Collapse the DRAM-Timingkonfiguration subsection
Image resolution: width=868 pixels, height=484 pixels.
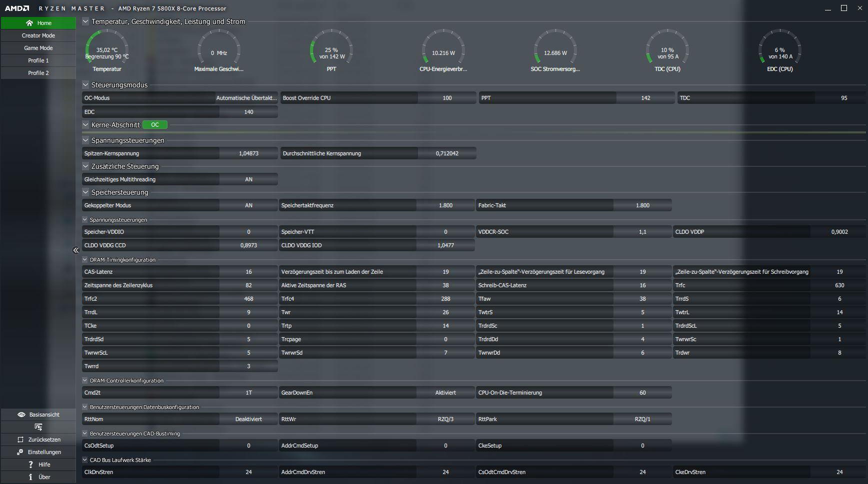[x=85, y=260]
